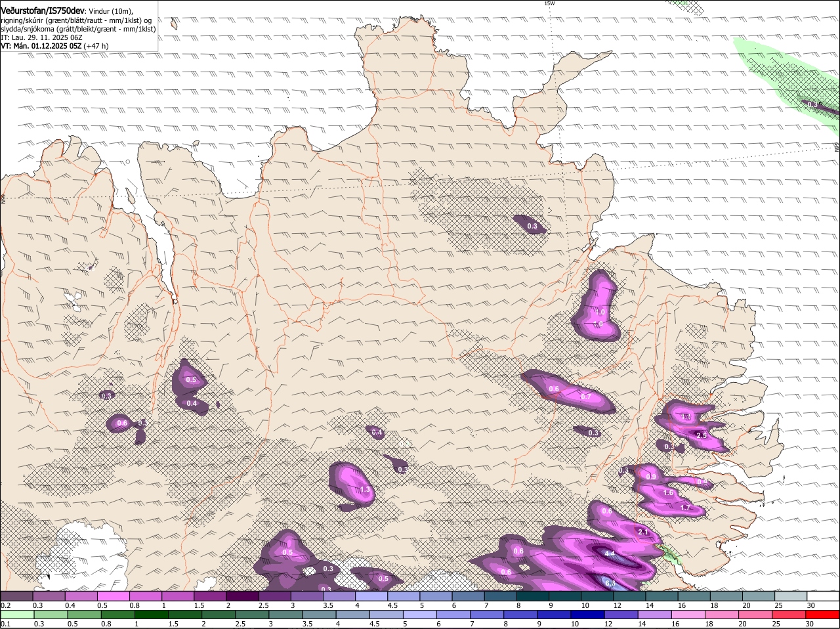Click the 15W longitude label

click(x=549, y=3)
